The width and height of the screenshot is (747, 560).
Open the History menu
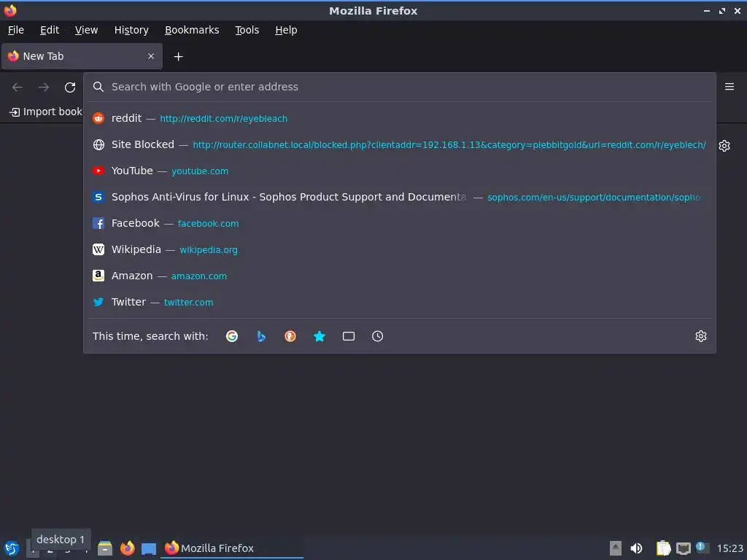tap(131, 30)
